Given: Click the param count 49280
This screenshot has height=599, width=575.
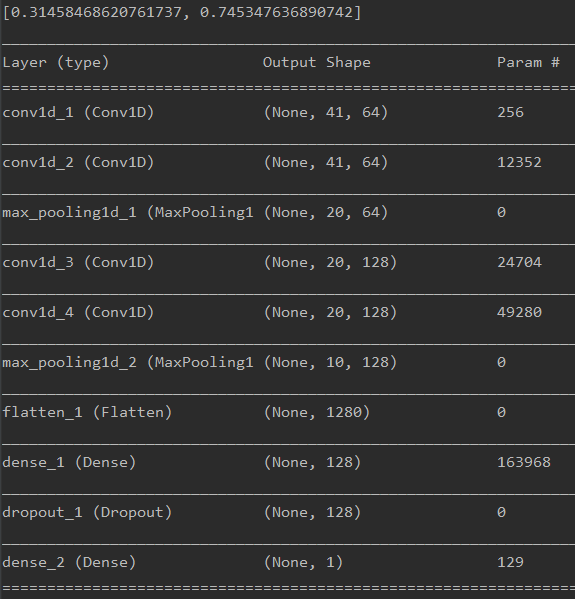Looking at the screenshot, I should [519, 312].
